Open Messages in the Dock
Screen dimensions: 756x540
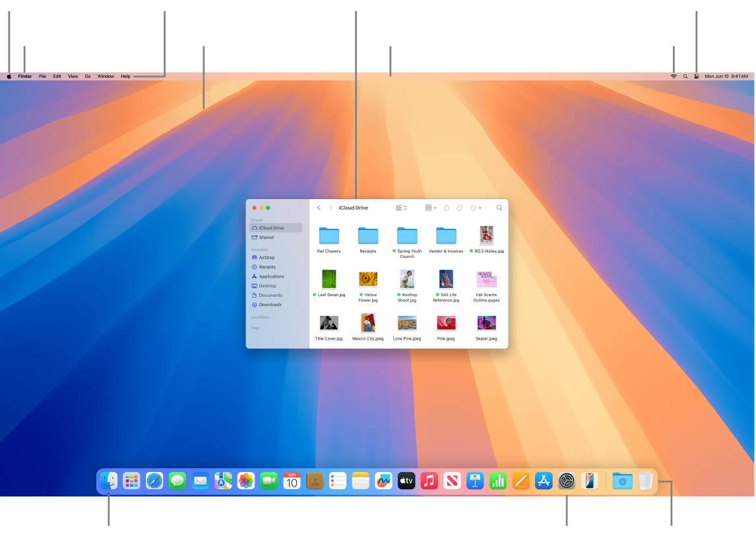coord(177,481)
